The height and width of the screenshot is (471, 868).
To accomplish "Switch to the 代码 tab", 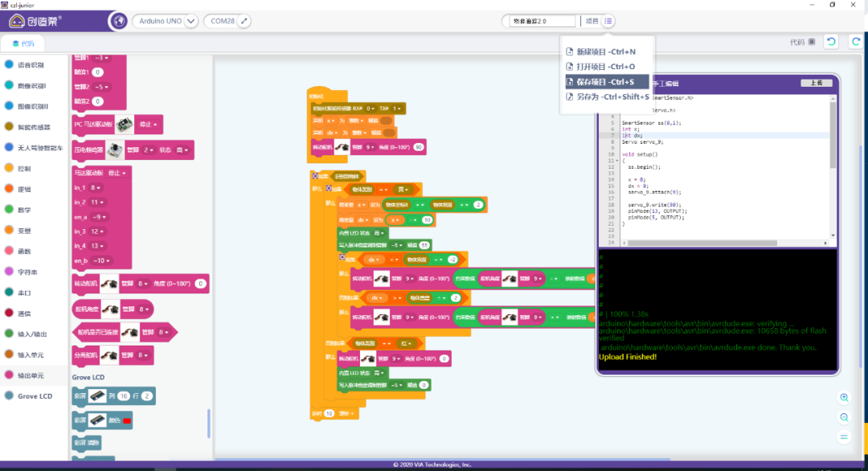I will pyautogui.click(x=23, y=43).
